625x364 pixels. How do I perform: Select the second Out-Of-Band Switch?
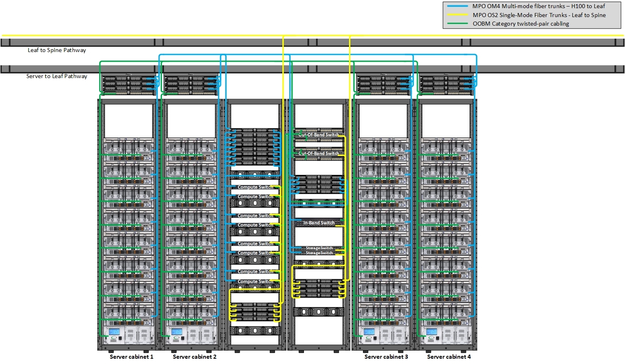(x=319, y=153)
